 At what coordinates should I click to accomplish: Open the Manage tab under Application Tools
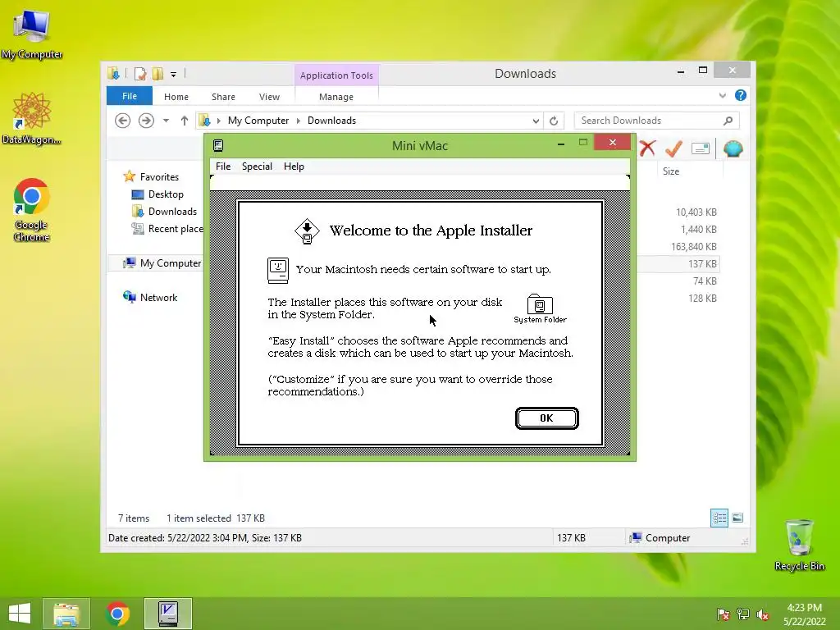pos(336,97)
